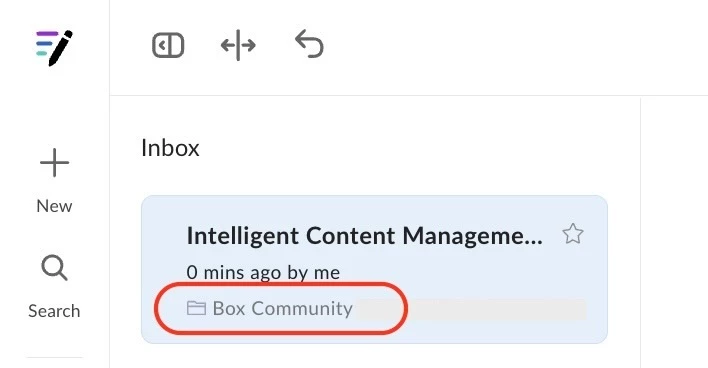Screen dimensions: 708x368
Task: Click the folder icon beside Box Community
Action: (x=196, y=308)
